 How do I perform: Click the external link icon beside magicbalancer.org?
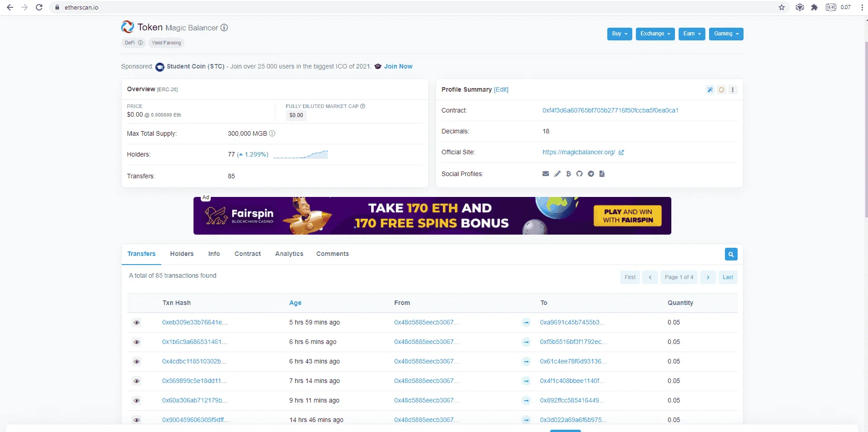tap(621, 152)
